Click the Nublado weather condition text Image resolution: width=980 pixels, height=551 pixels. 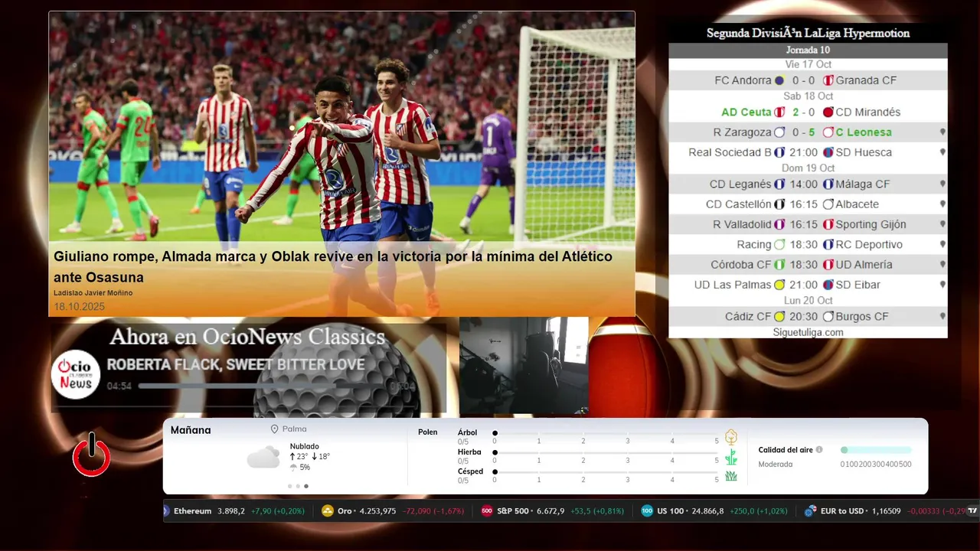(x=305, y=446)
